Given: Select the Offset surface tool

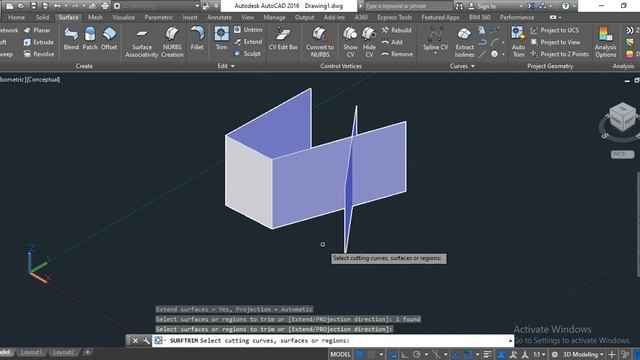Looking at the screenshot, I should pyautogui.click(x=109, y=38).
